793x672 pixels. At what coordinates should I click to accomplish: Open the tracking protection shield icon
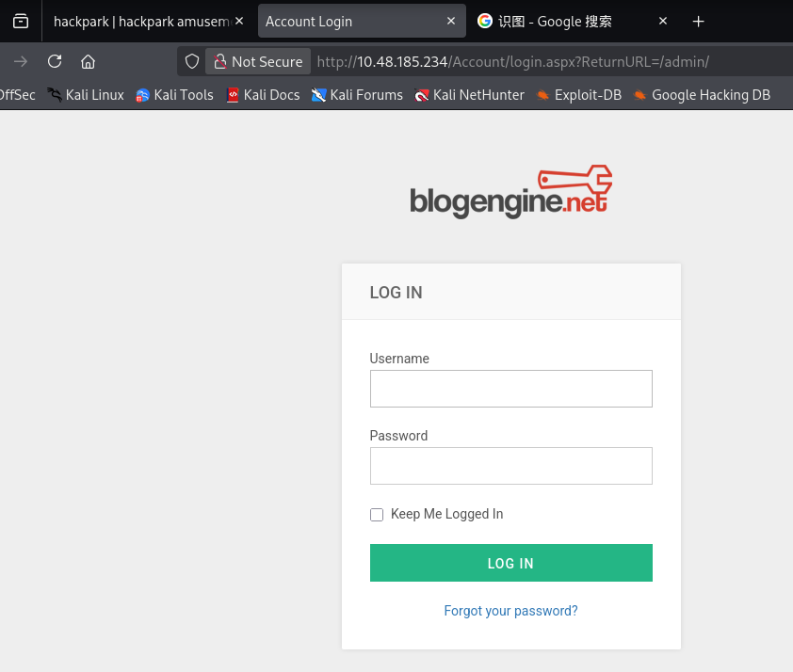click(192, 61)
